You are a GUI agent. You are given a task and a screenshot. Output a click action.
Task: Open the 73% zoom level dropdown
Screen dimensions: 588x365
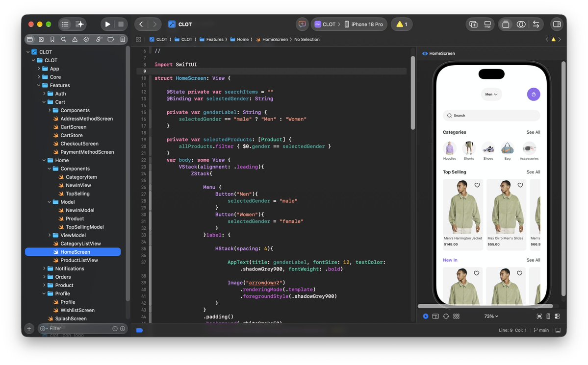tap(491, 316)
